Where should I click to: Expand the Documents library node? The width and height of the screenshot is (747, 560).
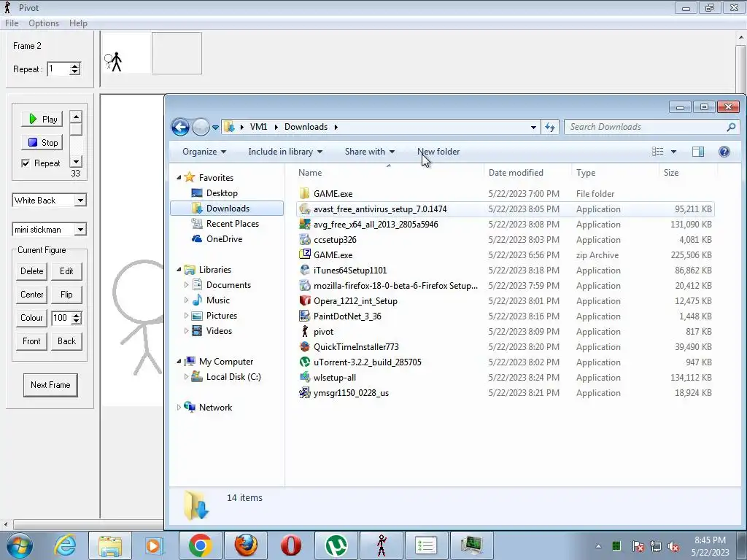tap(186, 285)
